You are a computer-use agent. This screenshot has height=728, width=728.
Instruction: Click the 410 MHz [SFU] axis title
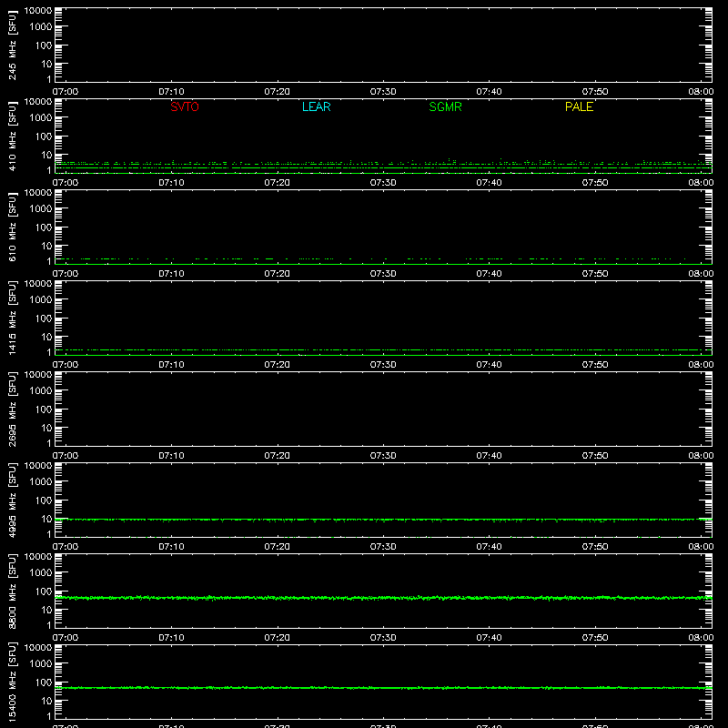[12, 136]
